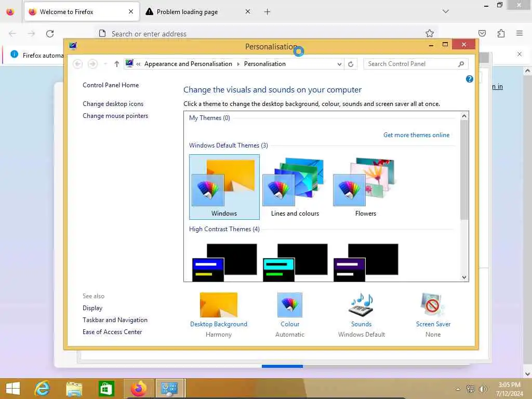Click the forward arrow in Personalisation window
This screenshot has height=399, width=532.
coord(92,64)
